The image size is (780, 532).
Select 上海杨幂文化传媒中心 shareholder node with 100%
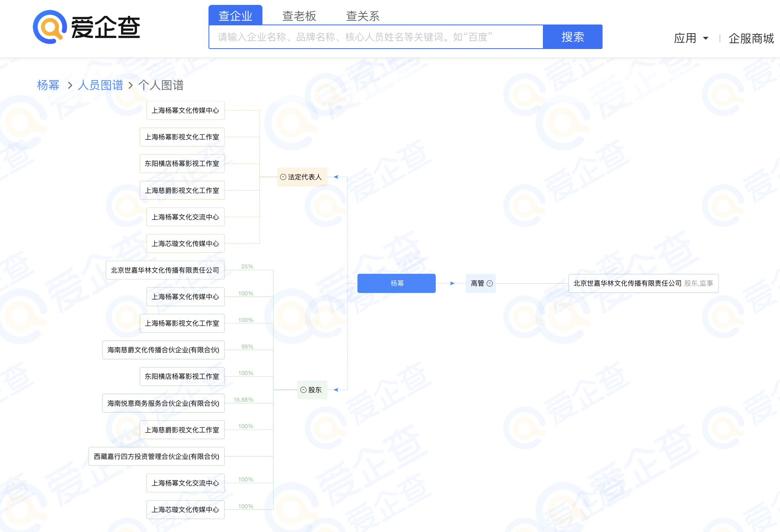click(186, 297)
